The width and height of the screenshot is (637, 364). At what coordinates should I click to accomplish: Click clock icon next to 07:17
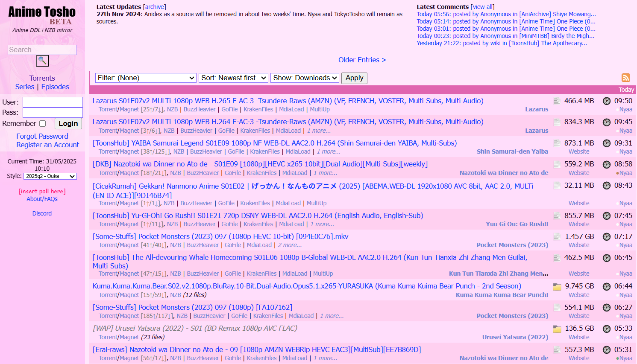607,237
